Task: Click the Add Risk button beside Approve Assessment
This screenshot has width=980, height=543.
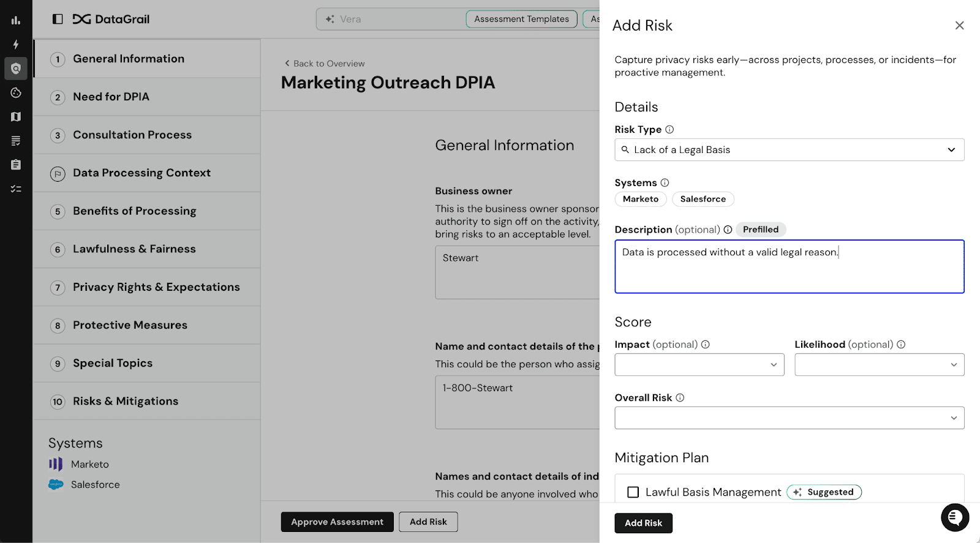Action: coord(428,522)
